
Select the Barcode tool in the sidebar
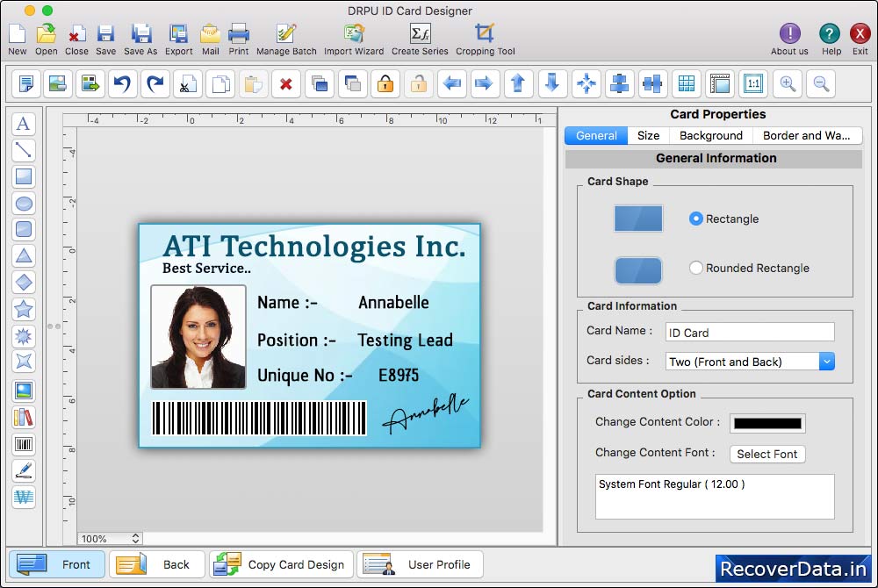(24, 445)
